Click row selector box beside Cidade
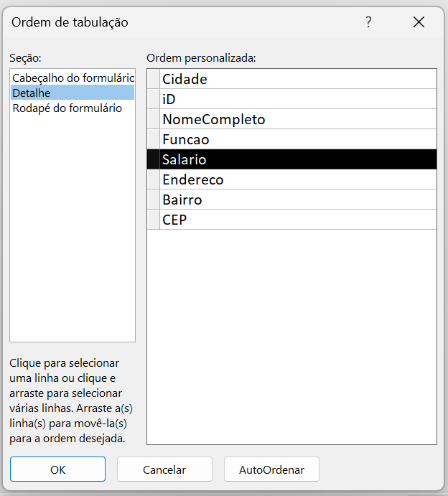This screenshot has width=448, height=496. click(x=153, y=79)
